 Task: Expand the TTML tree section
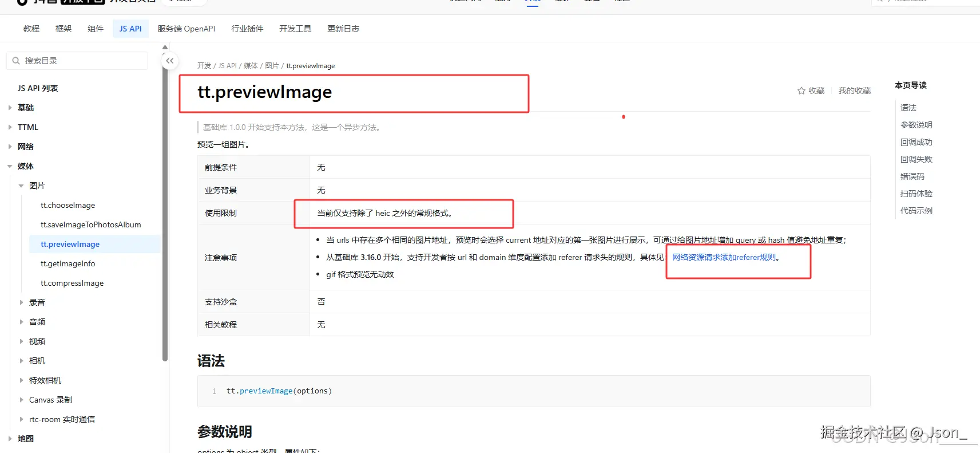pyautogui.click(x=10, y=127)
